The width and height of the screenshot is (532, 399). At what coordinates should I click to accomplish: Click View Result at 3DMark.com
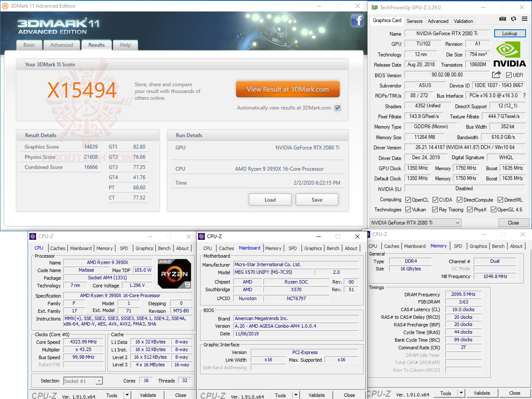pyautogui.click(x=288, y=89)
